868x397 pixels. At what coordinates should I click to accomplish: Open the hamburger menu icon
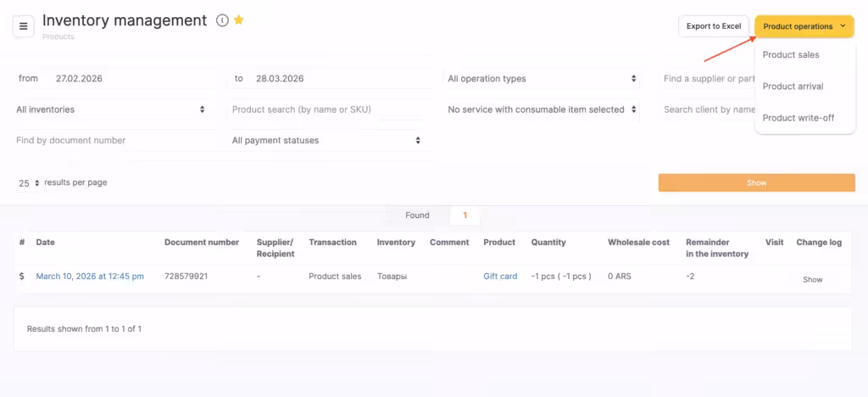click(24, 26)
